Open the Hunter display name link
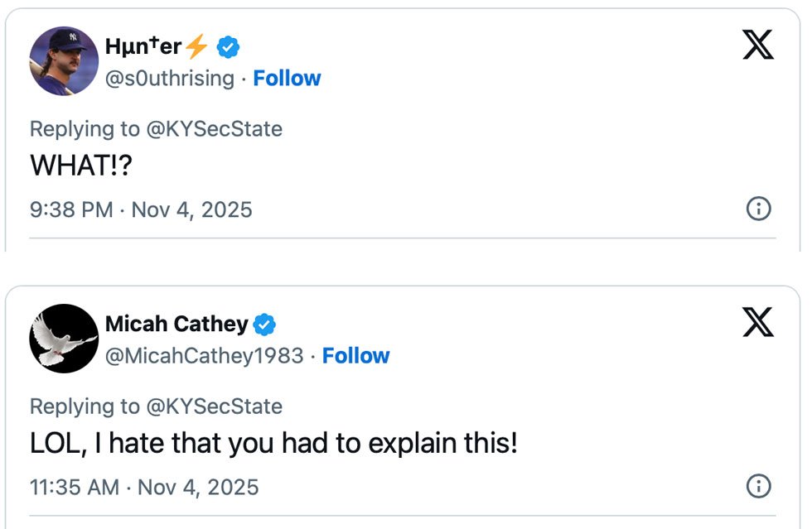This screenshot has height=529, width=812. 143,48
